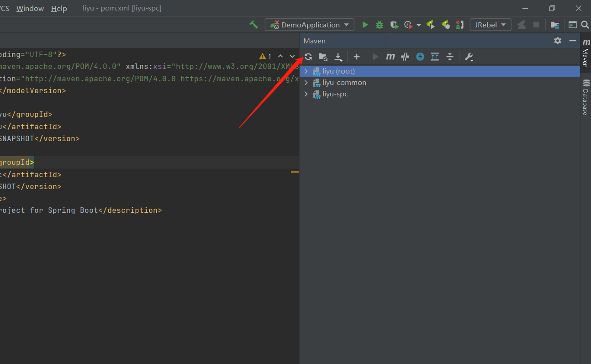591x364 pixels.
Task: Open the profiler options dropdown arrow
Action: [419, 25]
